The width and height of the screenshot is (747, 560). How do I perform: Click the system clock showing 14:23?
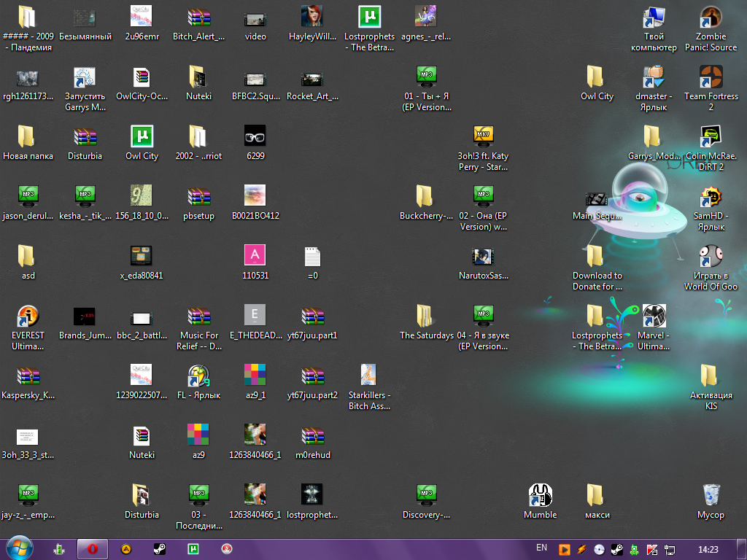[x=708, y=549]
